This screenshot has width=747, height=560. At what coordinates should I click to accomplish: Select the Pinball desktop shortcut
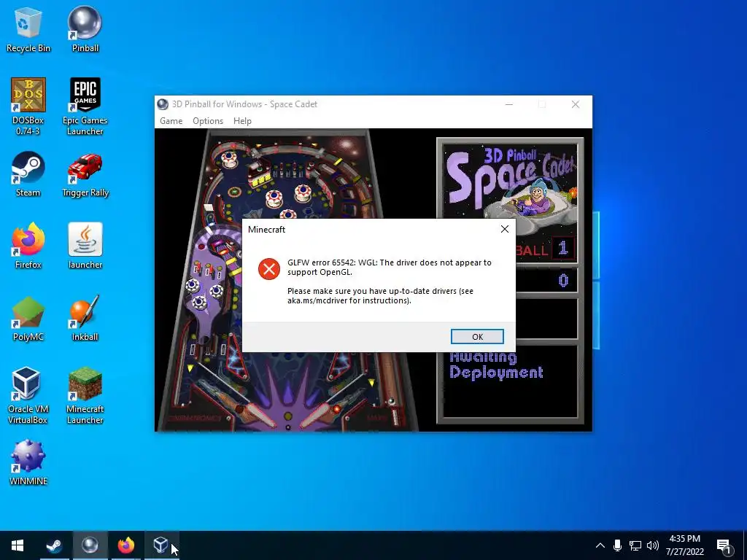[85, 29]
